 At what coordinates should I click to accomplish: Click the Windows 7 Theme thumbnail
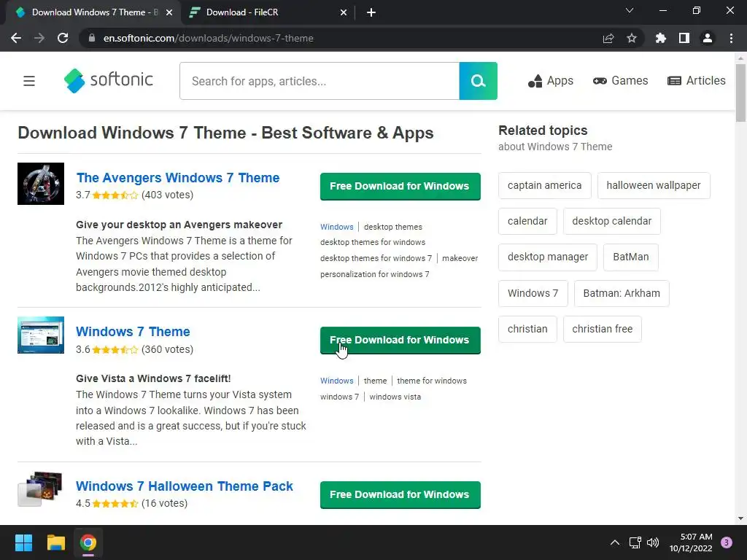(x=41, y=335)
